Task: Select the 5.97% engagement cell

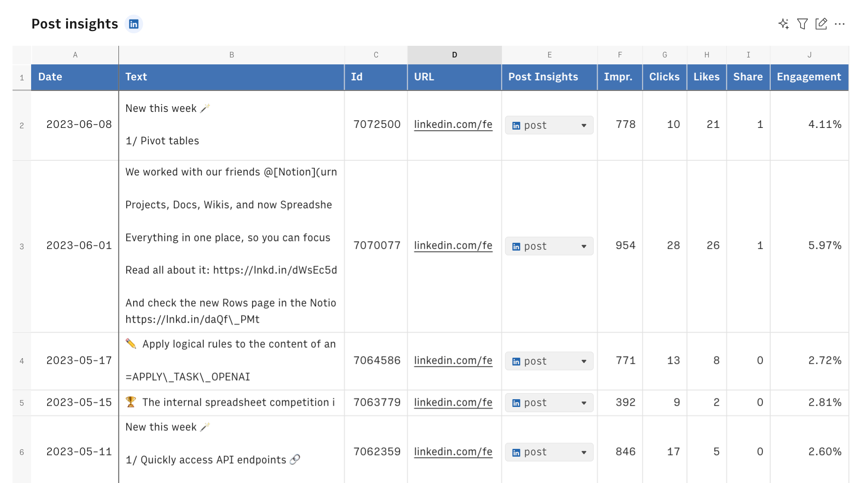Action: tap(809, 245)
